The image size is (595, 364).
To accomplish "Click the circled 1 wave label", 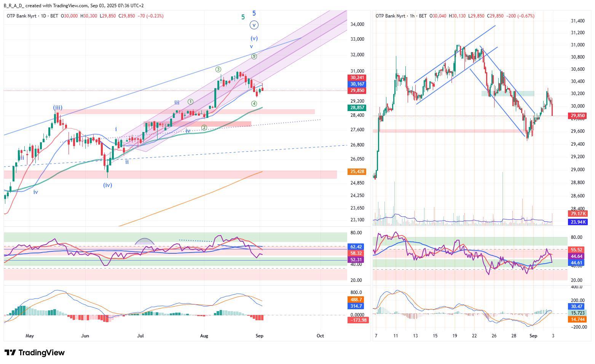I will tap(190, 102).
